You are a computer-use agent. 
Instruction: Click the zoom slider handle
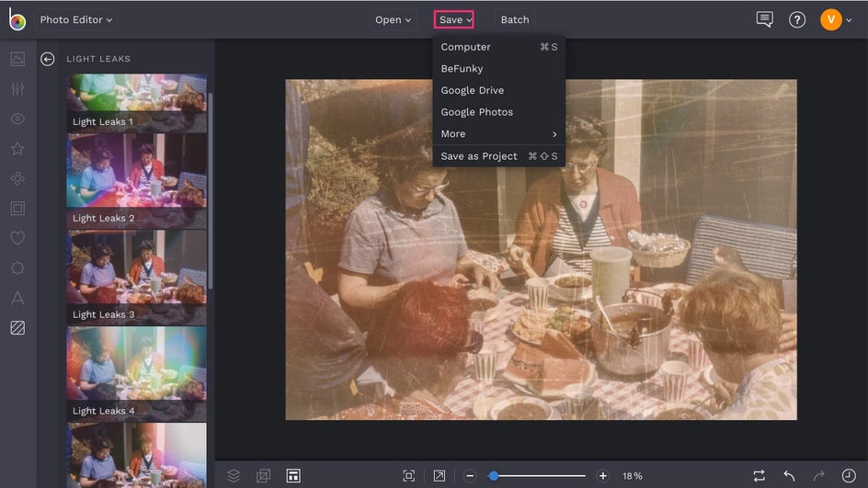coord(494,476)
